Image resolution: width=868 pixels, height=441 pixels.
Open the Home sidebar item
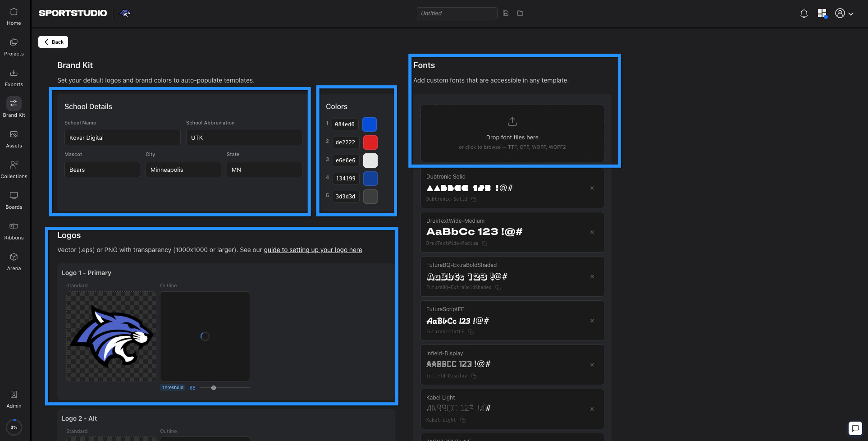click(x=14, y=17)
